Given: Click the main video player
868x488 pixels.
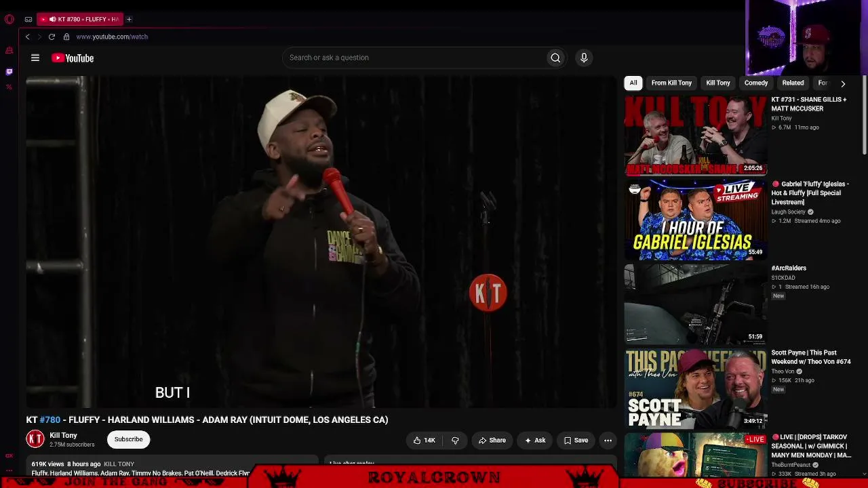Looking at the screenshot, I should [x=321, y=242].
